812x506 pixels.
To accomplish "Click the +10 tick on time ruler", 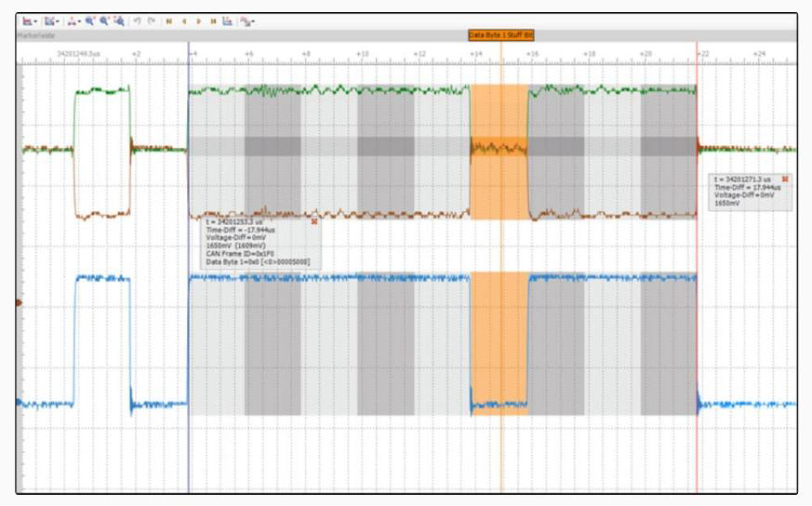I will click(x=363, y=55).
